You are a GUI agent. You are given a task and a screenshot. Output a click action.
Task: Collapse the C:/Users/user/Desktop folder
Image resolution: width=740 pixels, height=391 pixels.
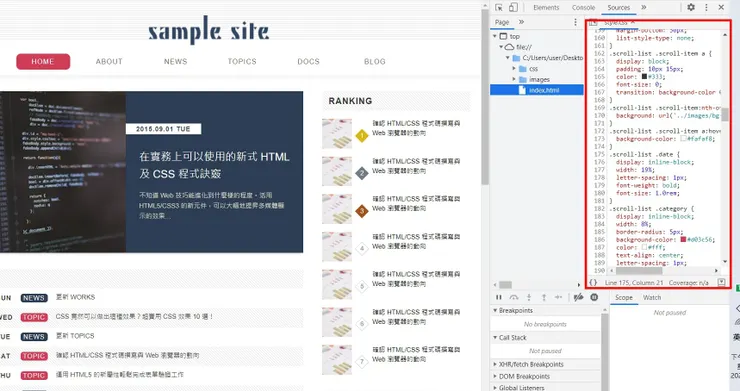coord(508,58)
